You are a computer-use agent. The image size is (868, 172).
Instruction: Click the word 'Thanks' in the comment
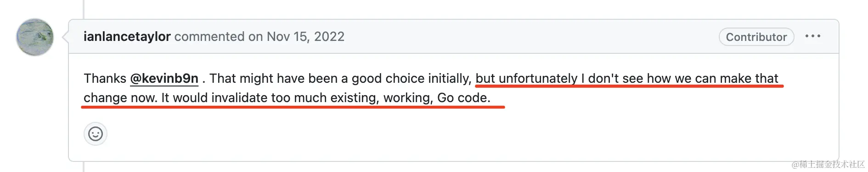[105, 79]
